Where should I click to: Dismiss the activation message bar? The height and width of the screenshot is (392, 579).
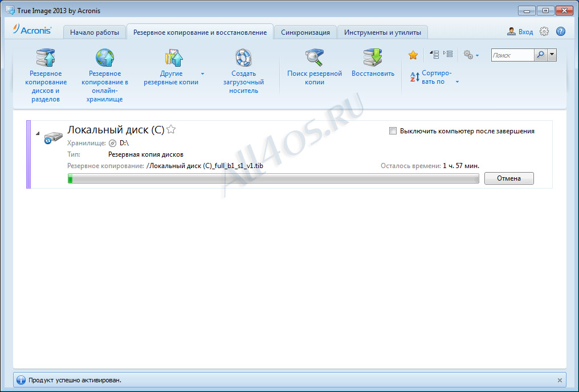point(560,380)
